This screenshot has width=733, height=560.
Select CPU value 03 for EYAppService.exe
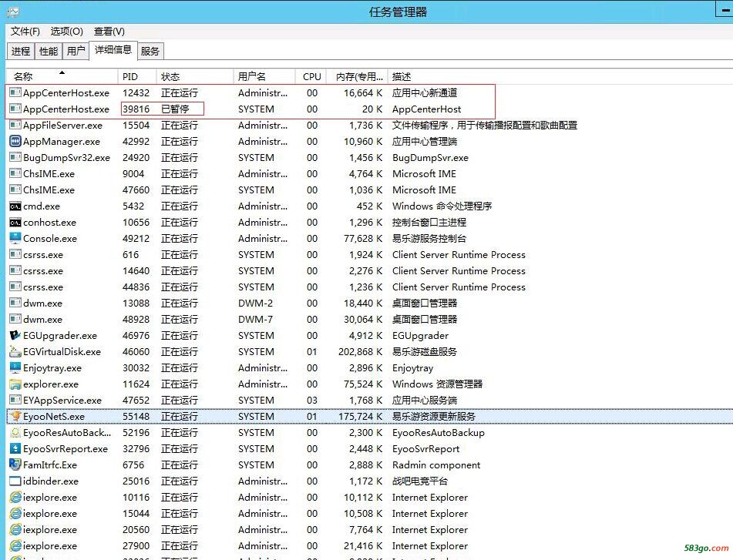point(312,401)
